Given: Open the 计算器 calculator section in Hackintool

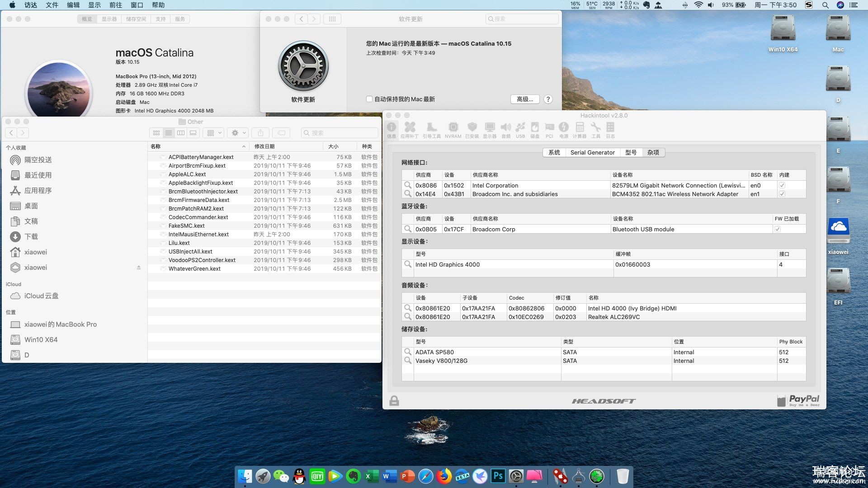Looking at the screenshot, I should click(x=580, y=130).
